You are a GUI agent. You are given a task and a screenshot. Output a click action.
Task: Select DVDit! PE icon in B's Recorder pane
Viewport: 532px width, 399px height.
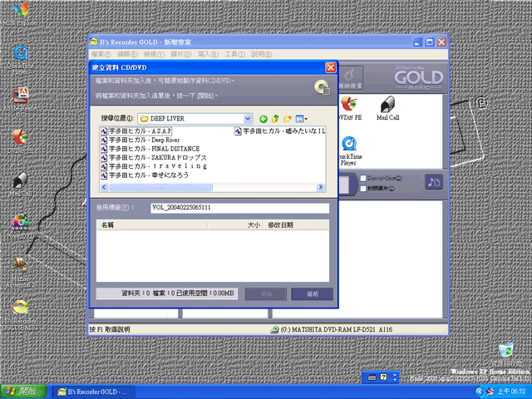(349, 108)
